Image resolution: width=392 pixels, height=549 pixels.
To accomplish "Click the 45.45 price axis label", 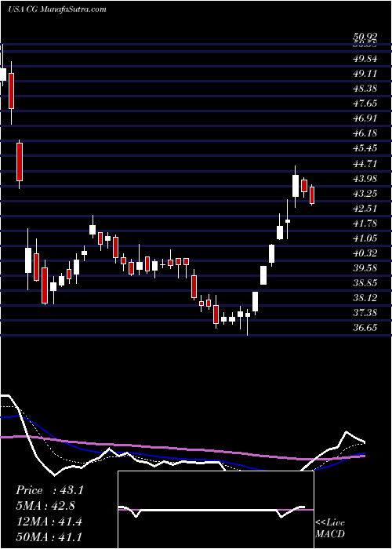I will coord(365,148).
